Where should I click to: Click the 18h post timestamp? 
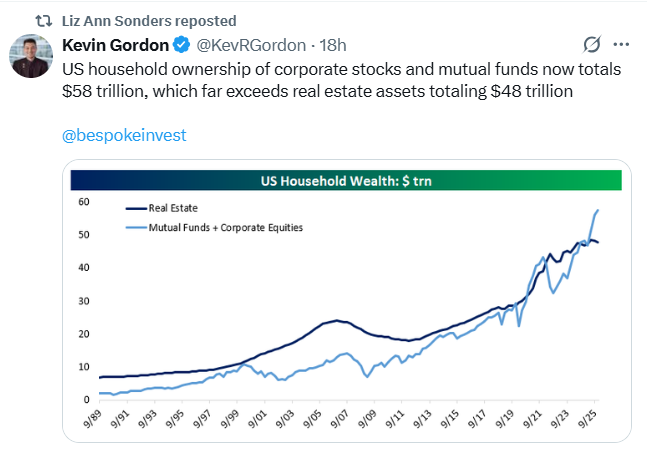pyautogui.click(x=333, y=45)
